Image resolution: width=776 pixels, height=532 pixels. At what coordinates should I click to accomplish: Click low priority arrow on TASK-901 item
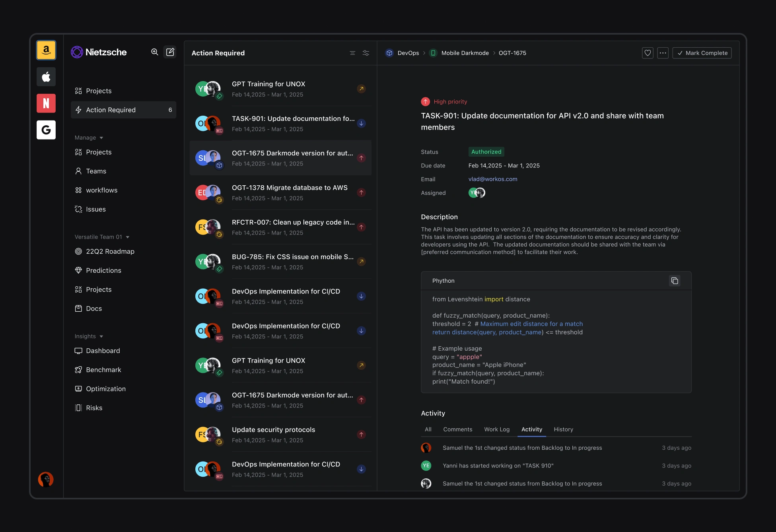tap(361, 124)
